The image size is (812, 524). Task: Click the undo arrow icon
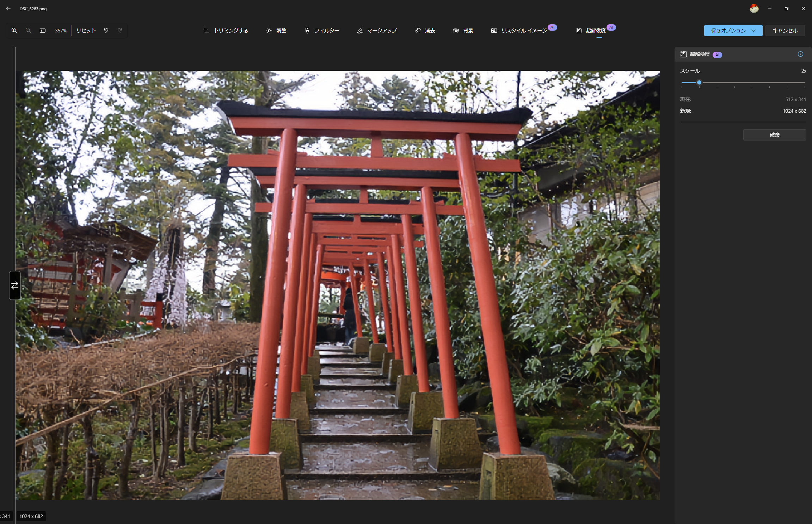[x=106, y=31]
